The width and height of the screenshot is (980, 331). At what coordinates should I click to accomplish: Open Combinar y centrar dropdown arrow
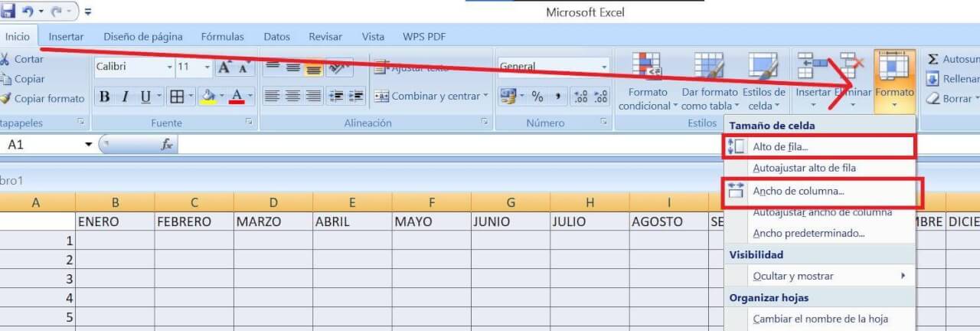coord(485,97)
